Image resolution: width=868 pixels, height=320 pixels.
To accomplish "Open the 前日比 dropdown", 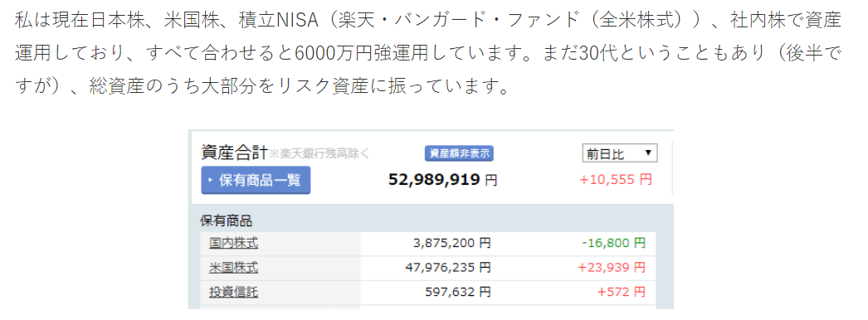I will click(619, 153).
